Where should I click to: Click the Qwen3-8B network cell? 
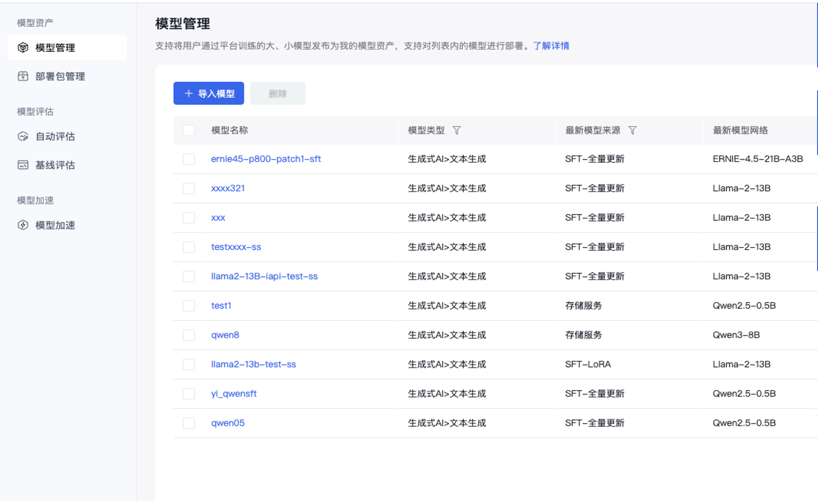736,335
